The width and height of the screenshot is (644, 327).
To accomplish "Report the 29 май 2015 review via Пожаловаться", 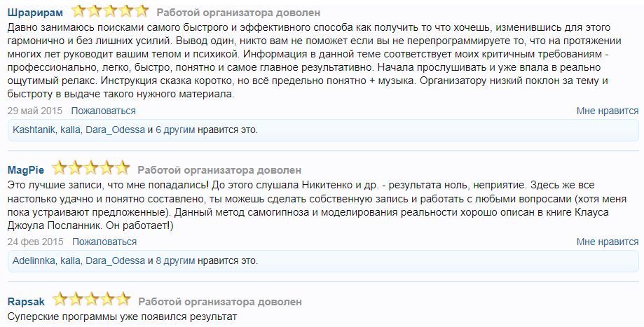I will click(104, 111).
